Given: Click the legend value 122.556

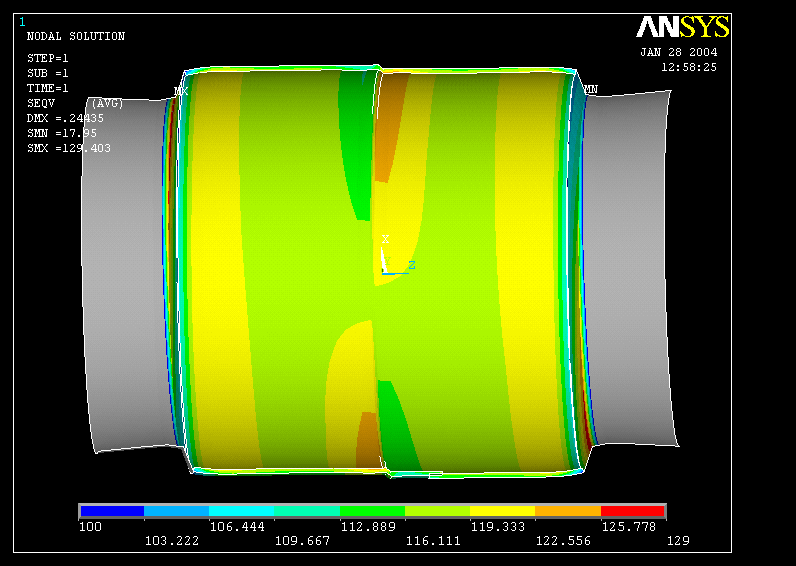Looking at the screenshot, I should click(563, 541).
